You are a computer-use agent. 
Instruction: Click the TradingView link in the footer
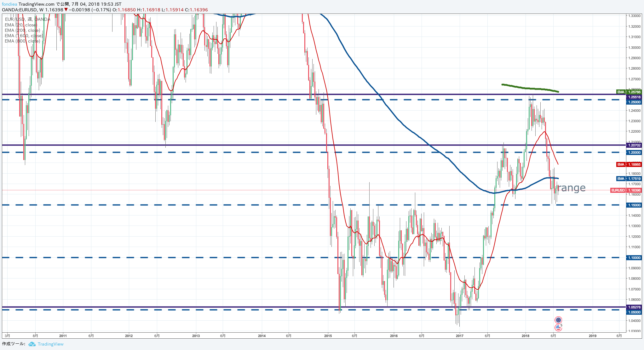point(50,344)
